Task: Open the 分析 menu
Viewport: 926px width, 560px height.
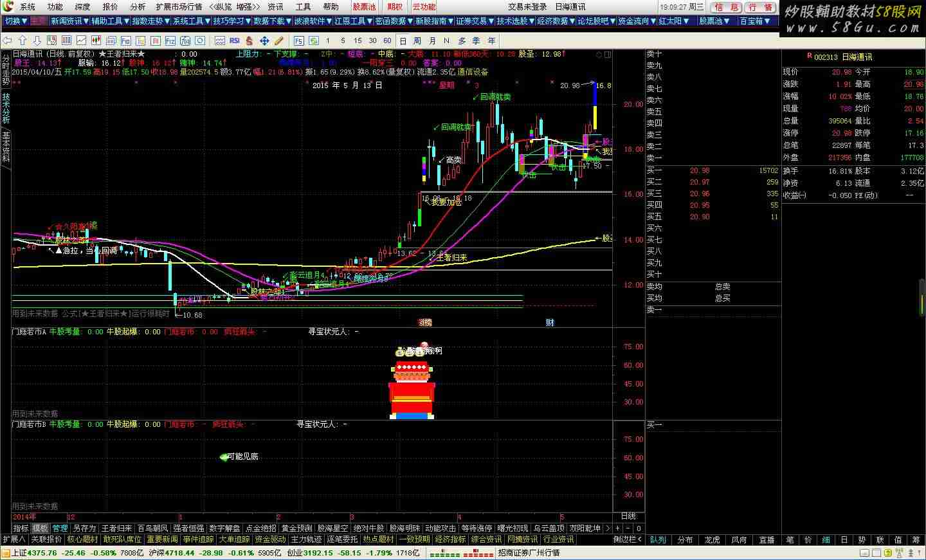Action: pyautogui.click(x=138, y=6)
